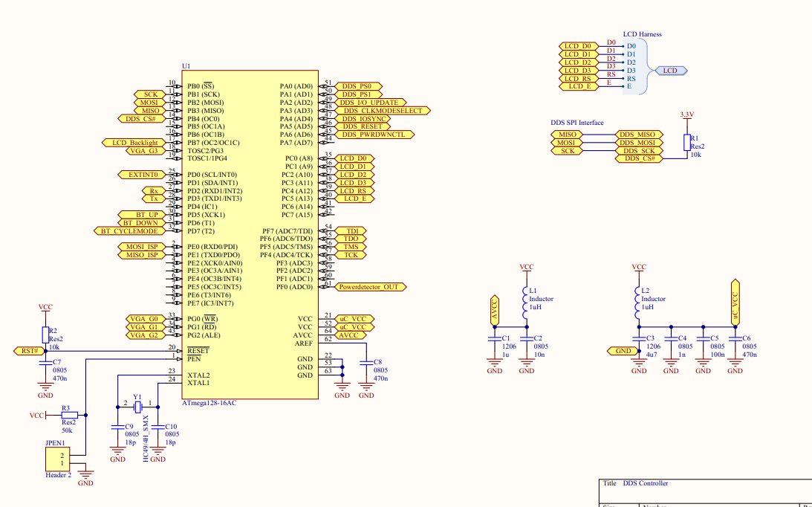Select the BT_CYCLEMODE port
Viewport: 812px width, 507px height.
pos(129,231)
